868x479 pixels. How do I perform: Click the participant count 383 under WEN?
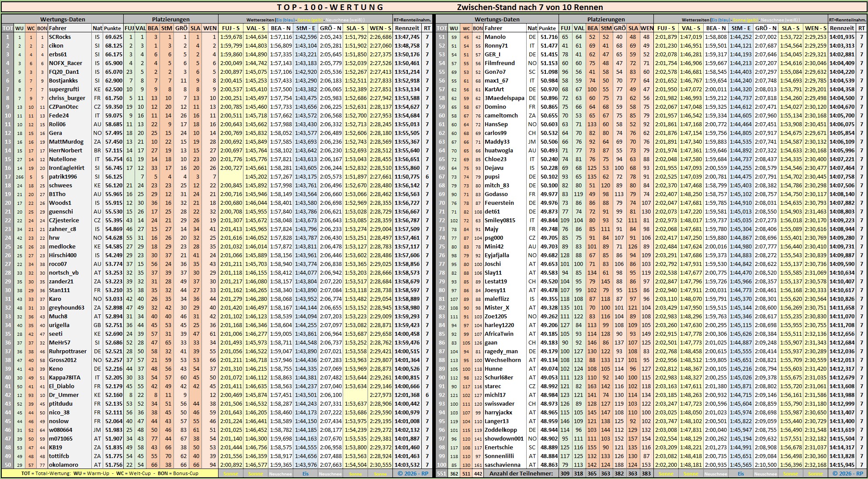(646, 473)
